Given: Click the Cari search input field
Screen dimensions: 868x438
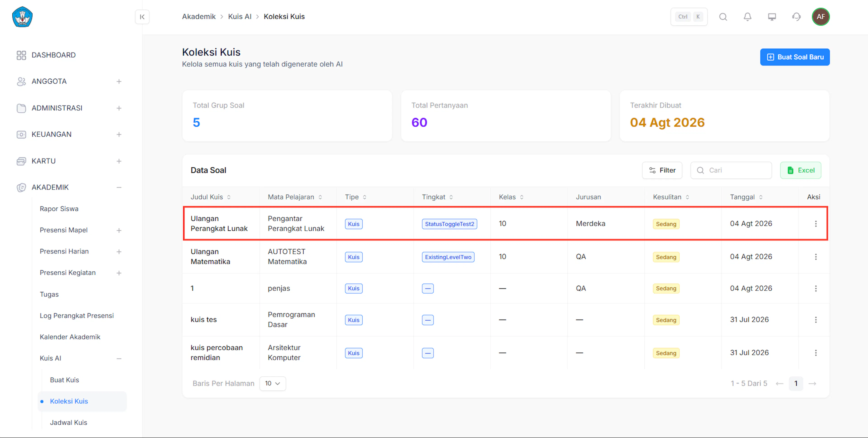Looking at the screenshot, I should (731, 170).
